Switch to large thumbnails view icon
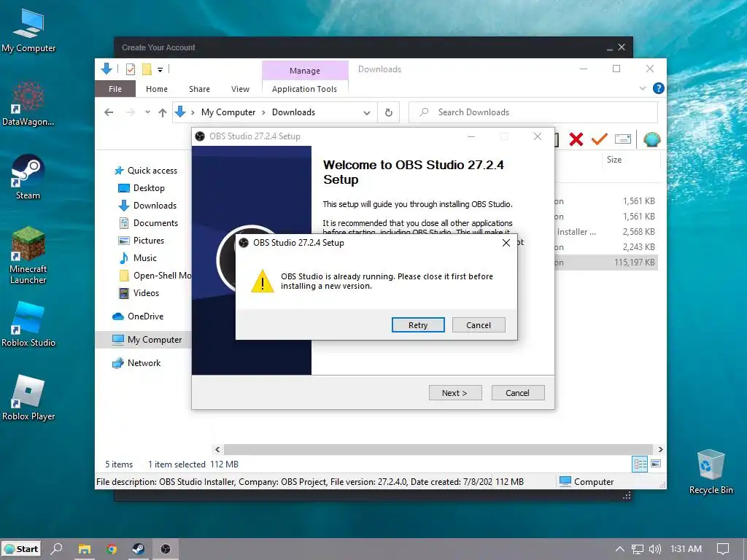Viewport: 747px width, 560px height. [x=656, y=464]
